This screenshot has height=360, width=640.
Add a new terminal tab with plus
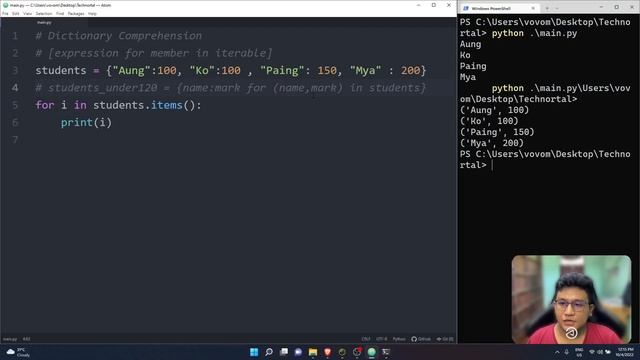tap(547, 8)
